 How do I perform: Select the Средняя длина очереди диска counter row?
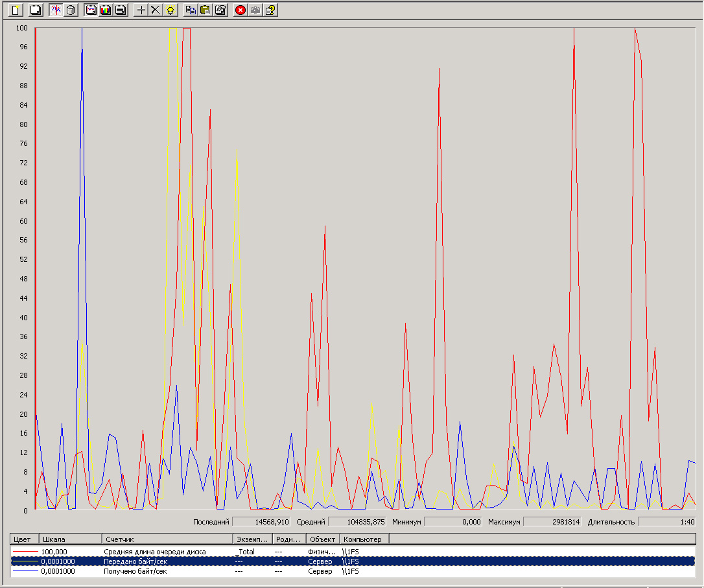pos(155,552)
